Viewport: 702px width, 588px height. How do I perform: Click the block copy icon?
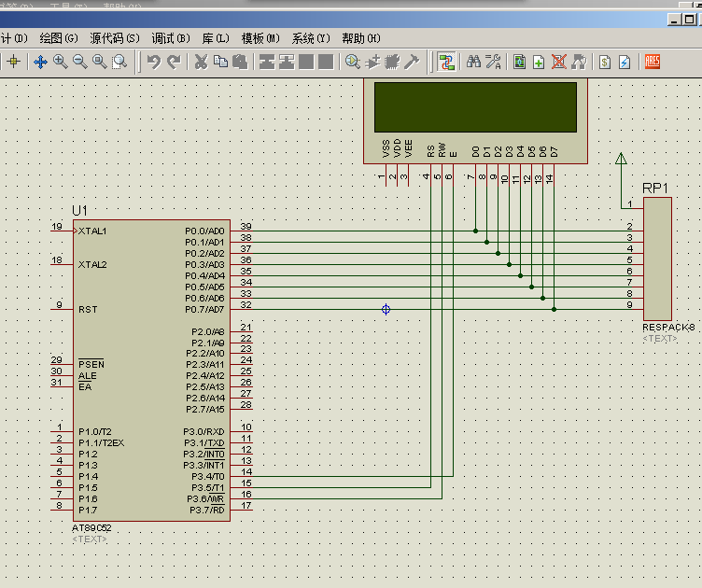coord(267,62)
